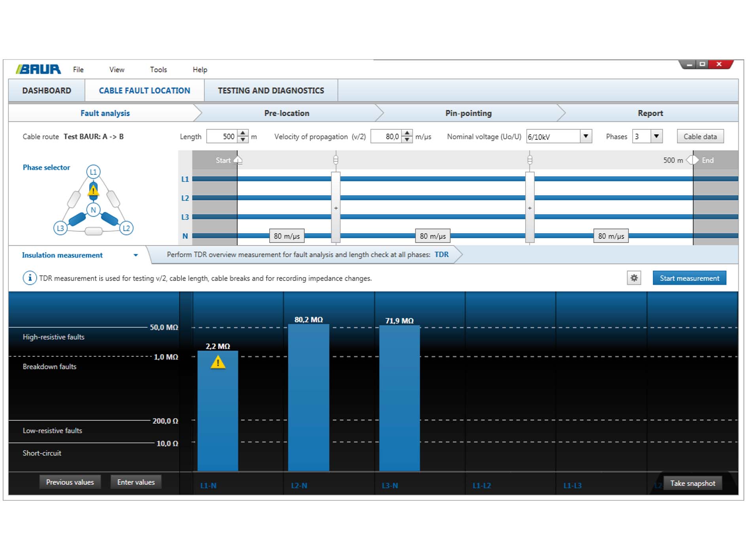Click the Start measurement button
The width and height of the screenshot is (747, 560).
coord(689,278)
